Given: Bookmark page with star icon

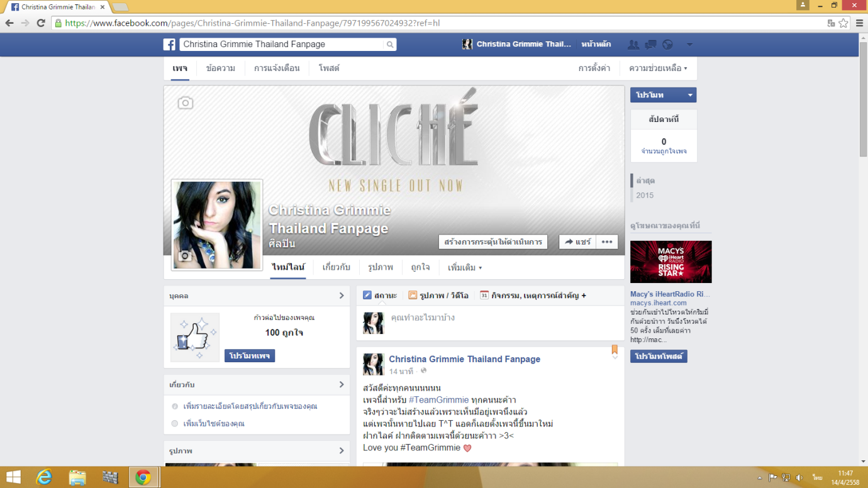Looking at the screenshot, I should click(843, 23).
